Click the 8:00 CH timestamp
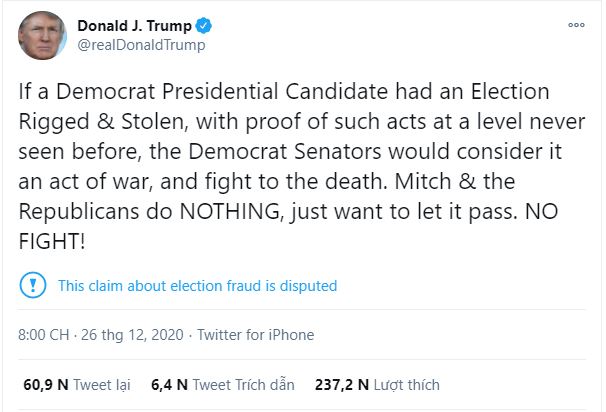The height and width of the screenshot is (412, 606). click(x=47, y=335)
